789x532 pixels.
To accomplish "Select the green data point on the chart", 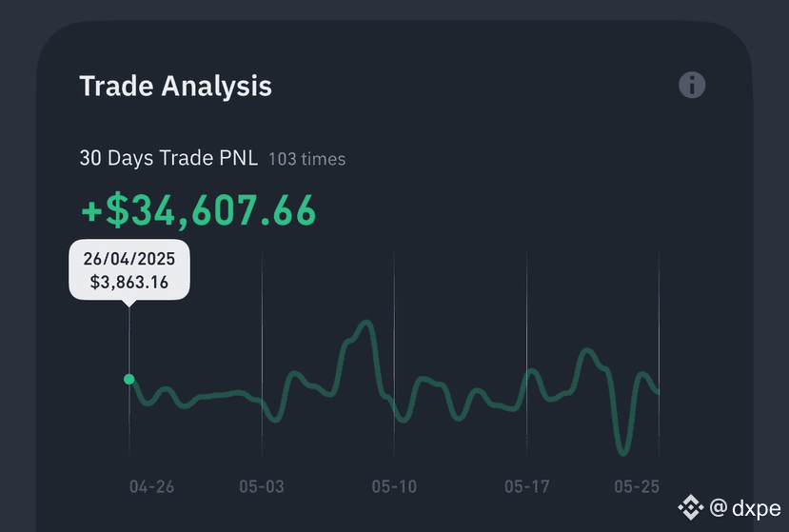I will pyautogui.click(x=129, y=379).
